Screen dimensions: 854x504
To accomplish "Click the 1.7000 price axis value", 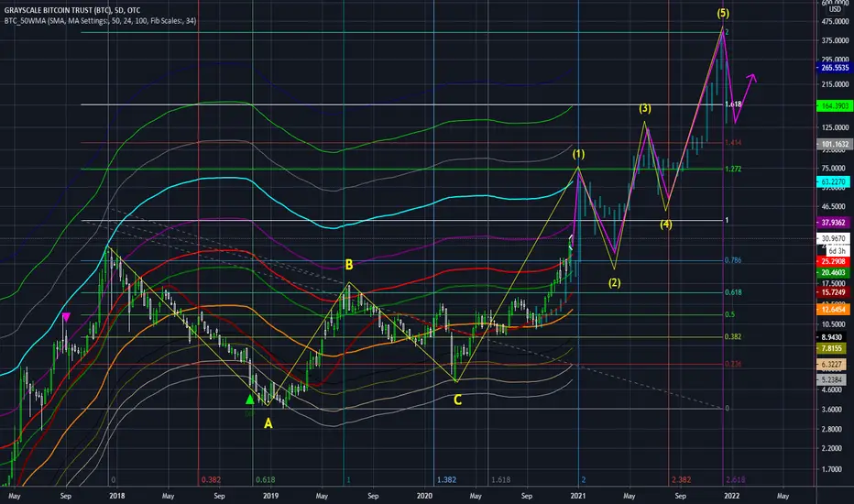I will point(833,469).
